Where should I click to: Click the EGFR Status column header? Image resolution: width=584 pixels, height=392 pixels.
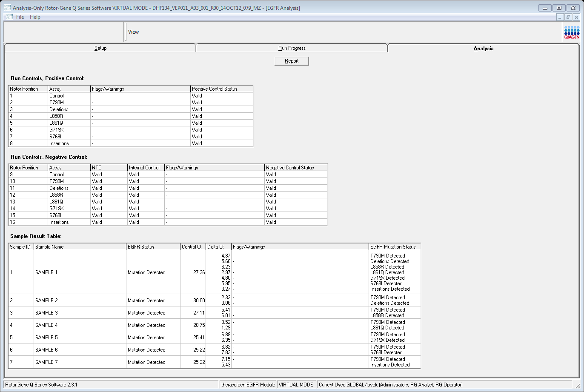click(153, 247)
